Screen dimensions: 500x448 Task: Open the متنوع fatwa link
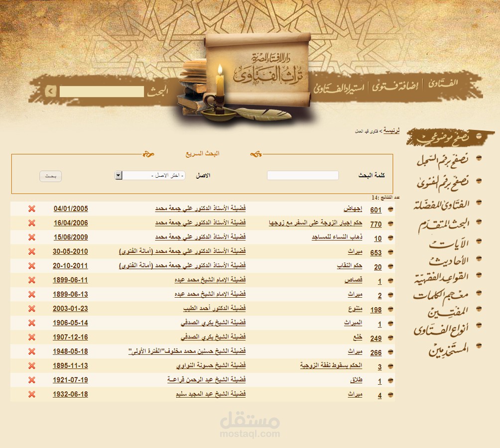355,309
